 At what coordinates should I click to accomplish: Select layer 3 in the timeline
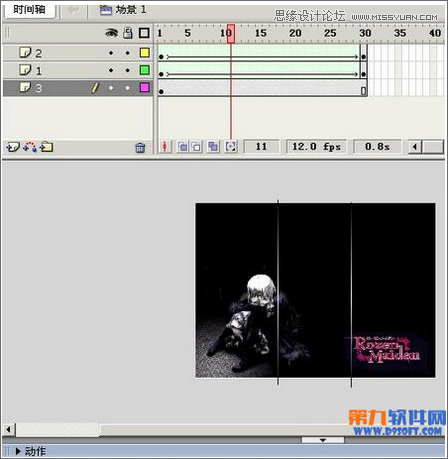tap(77, 88)
